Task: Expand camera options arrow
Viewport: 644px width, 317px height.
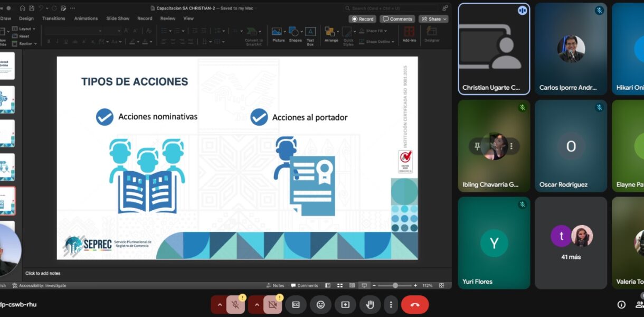Action: click(x=257, y=305)
